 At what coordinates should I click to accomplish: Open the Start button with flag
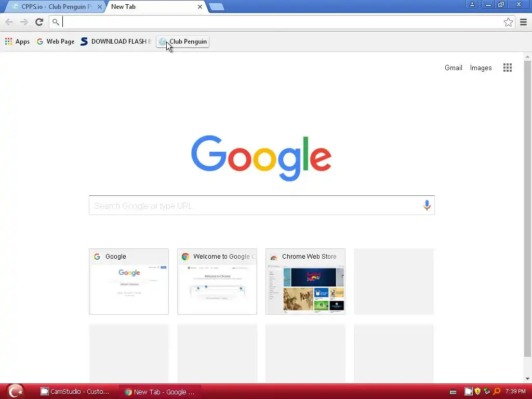pos(15,392)
